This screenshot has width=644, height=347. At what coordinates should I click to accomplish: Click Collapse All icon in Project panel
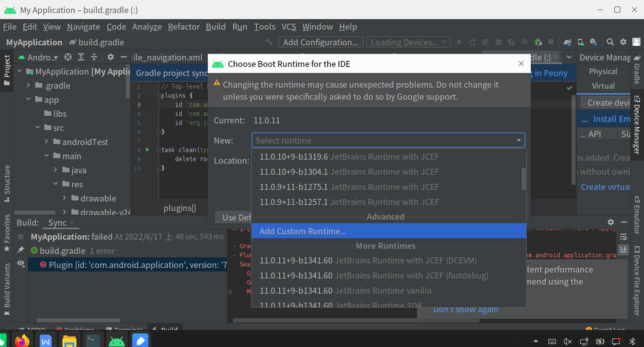(x=94, y=57)
